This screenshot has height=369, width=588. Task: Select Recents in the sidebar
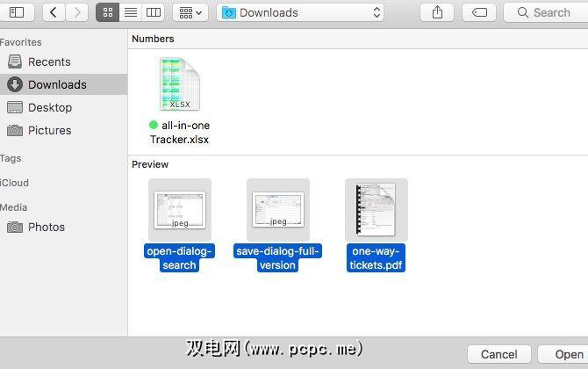pos(64,61)
